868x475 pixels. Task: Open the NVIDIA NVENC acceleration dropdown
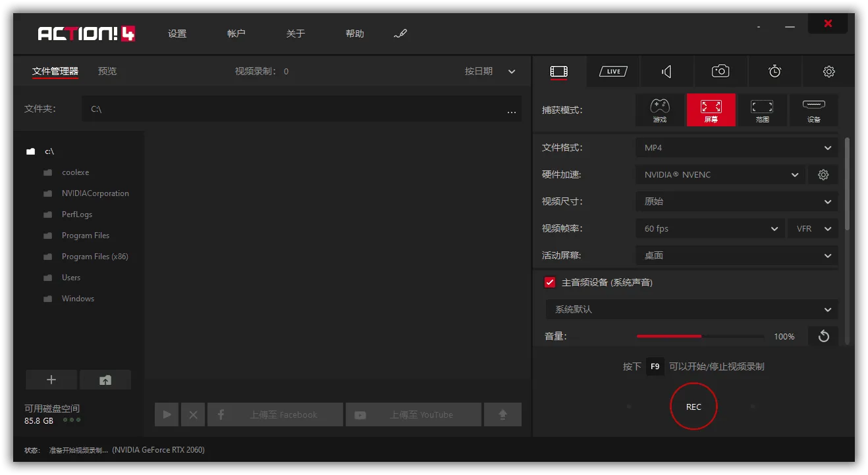pyautogui.click(x=720, y=174)
